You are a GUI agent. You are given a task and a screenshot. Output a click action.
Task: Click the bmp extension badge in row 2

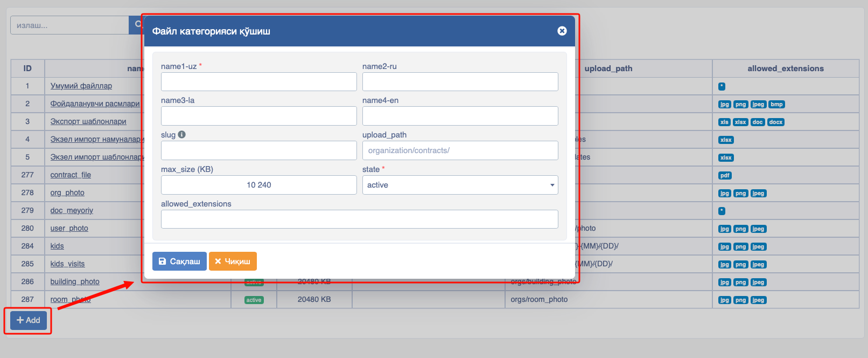click(776, 104)
